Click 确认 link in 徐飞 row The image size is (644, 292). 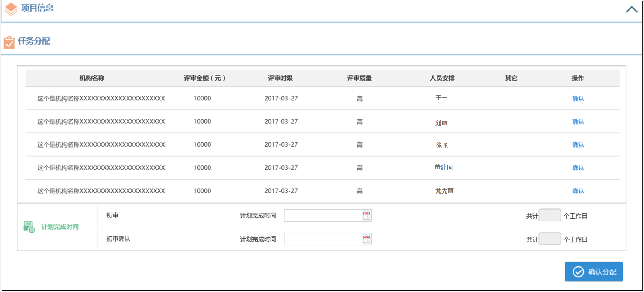coord(578,145)
